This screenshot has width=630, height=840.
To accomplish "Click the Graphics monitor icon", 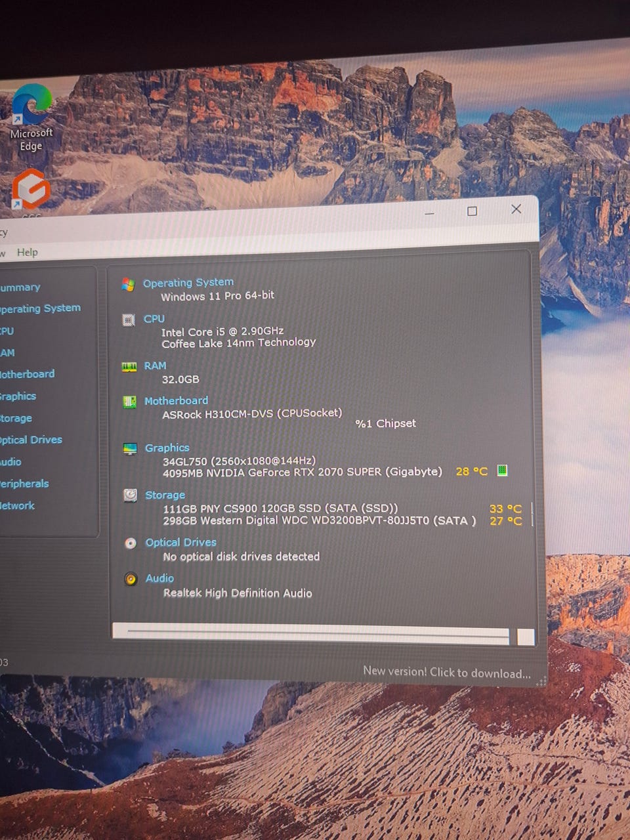I will [x=130, y=449].
